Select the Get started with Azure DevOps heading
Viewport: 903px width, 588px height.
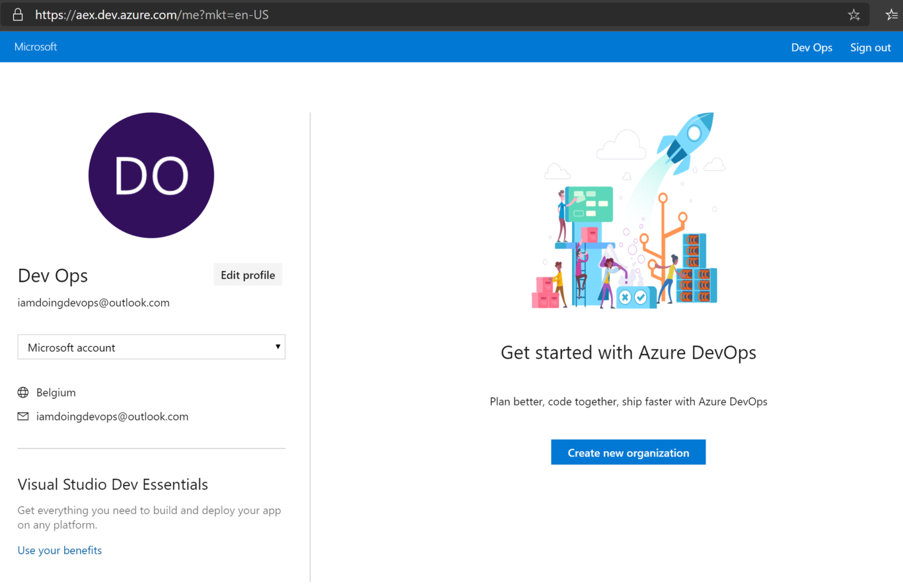point(628,352)
